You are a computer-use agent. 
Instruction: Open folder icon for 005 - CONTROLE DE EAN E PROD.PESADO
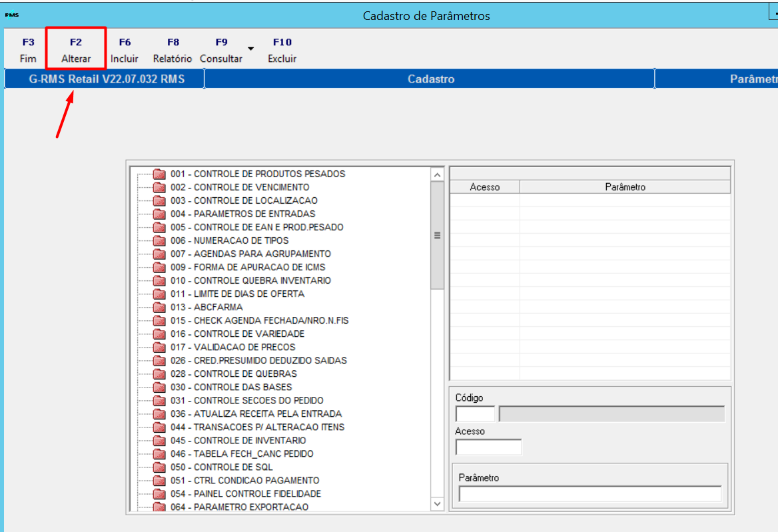[x=159, y=228]
